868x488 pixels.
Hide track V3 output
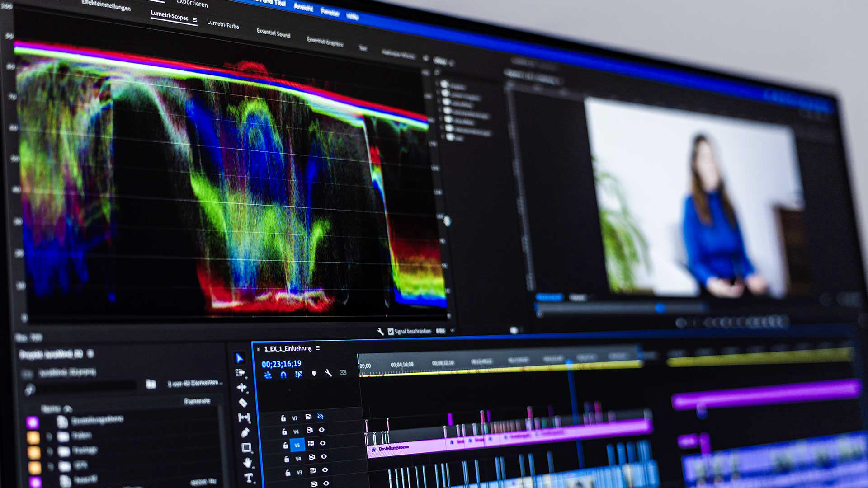(325, 470)
